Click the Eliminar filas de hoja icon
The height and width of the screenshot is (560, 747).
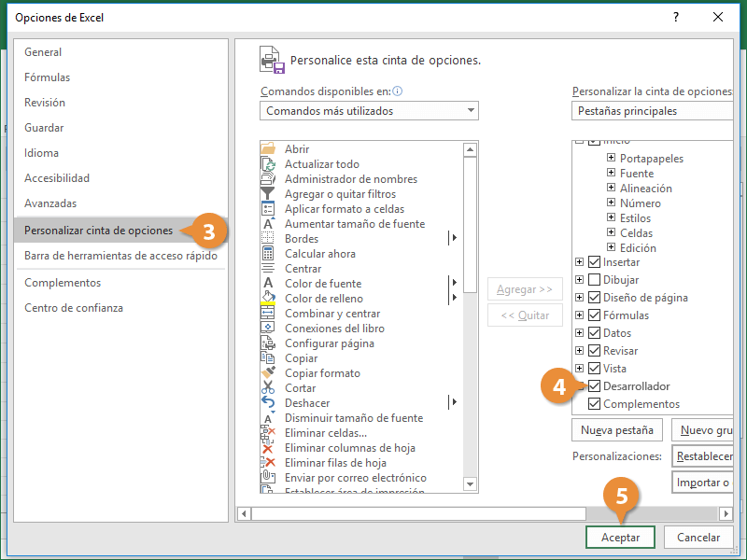[x=268, y=462]
